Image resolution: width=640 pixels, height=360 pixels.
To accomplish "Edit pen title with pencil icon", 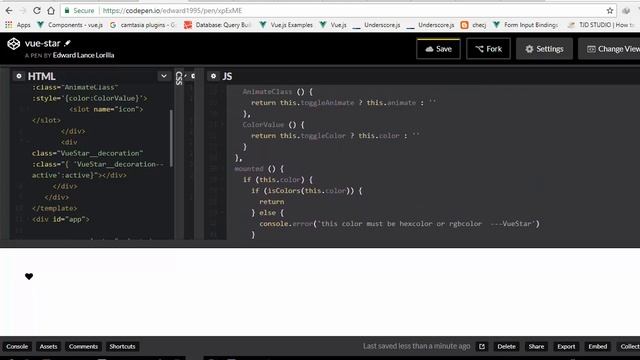I will tap(67, 43).
